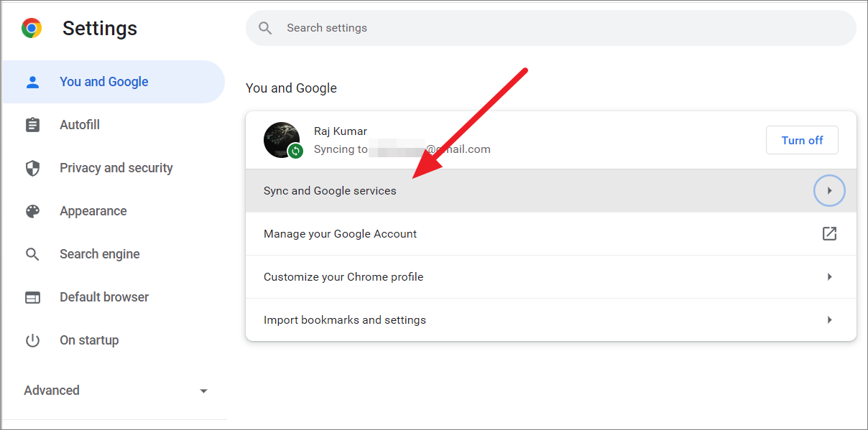Open Import bookmarks and settings row
Viewport: 868px width, 430px height.
pyautogui.click(x=551, y=320)
